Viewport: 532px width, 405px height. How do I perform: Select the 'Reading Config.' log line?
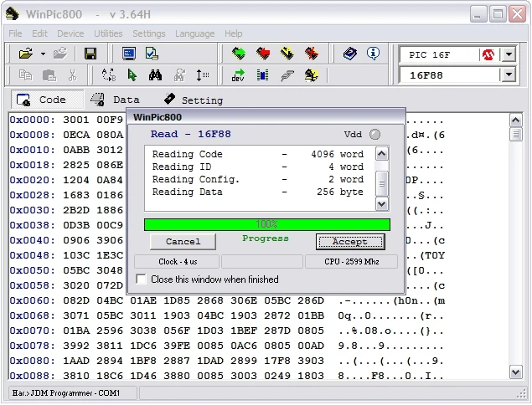[x=258, y=179]
